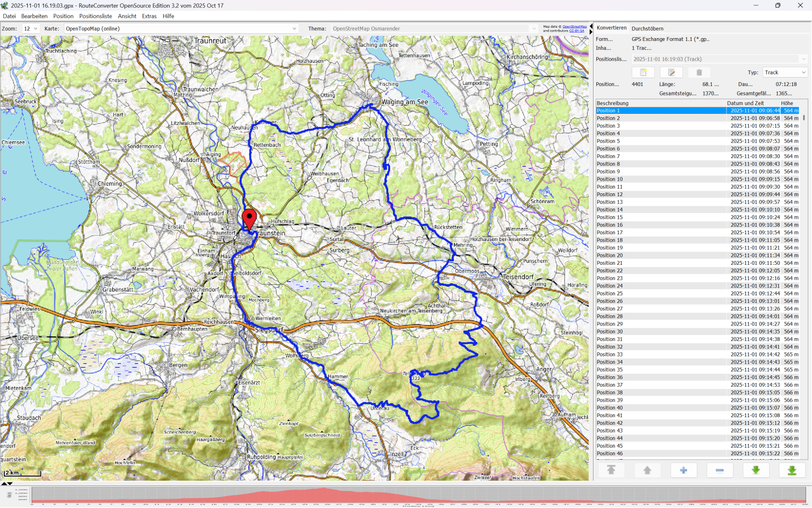812x508 pixels.
Task: Collapse elevation profile with the down arrow
Action: (x=10, y=484)
